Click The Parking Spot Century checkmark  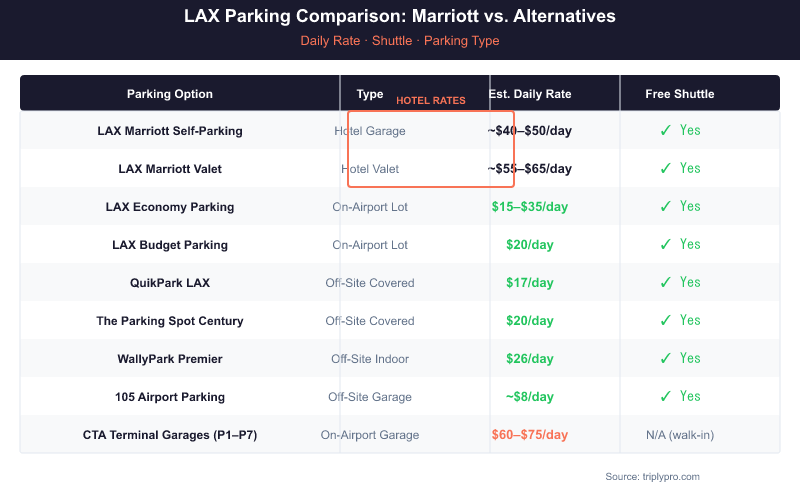pos(665,320)
